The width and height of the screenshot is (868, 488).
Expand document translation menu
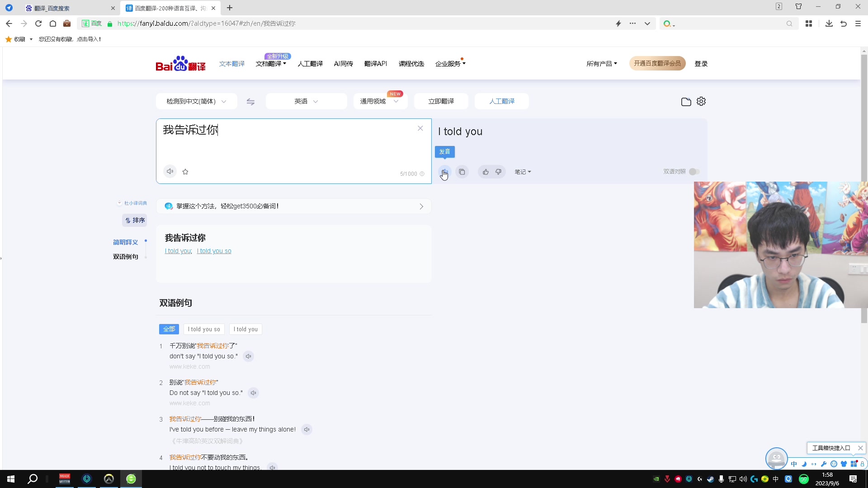click(x=271, y=64)
